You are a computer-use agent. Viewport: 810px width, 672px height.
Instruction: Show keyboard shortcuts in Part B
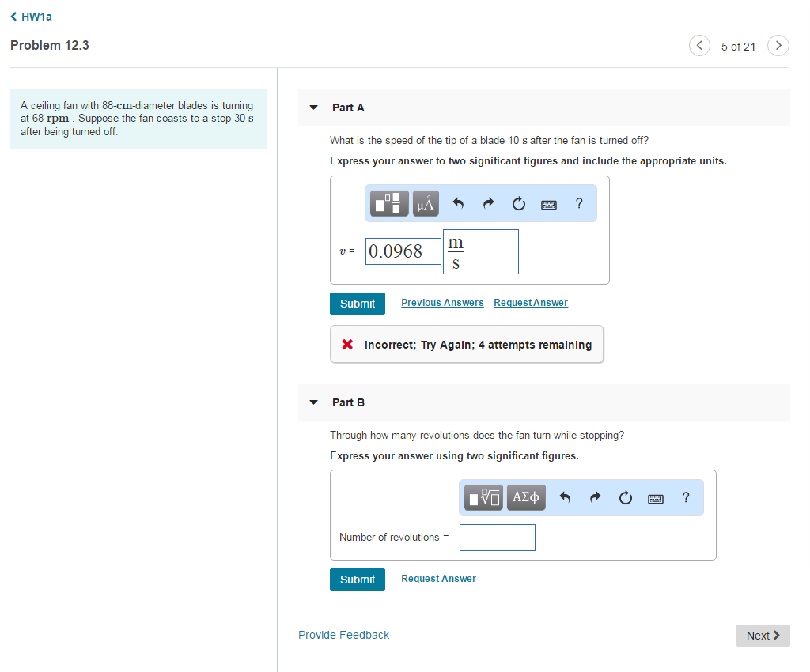pos(656,499)
